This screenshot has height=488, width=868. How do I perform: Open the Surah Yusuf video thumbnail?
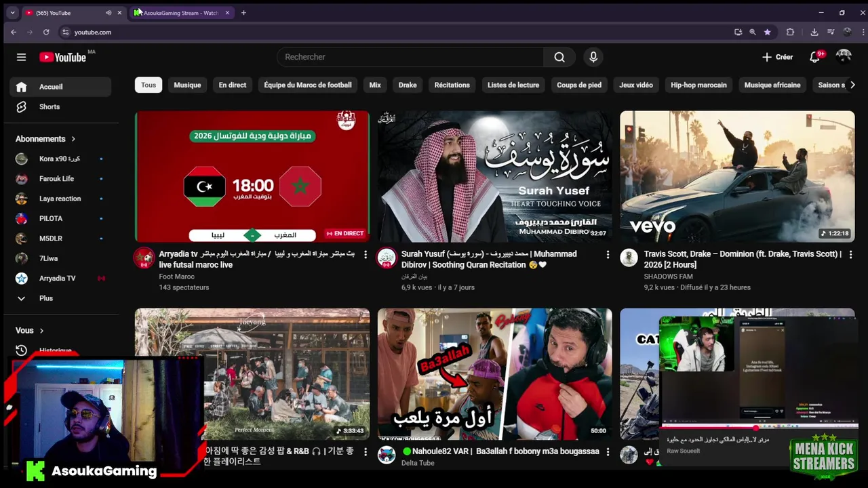(495, 176)
